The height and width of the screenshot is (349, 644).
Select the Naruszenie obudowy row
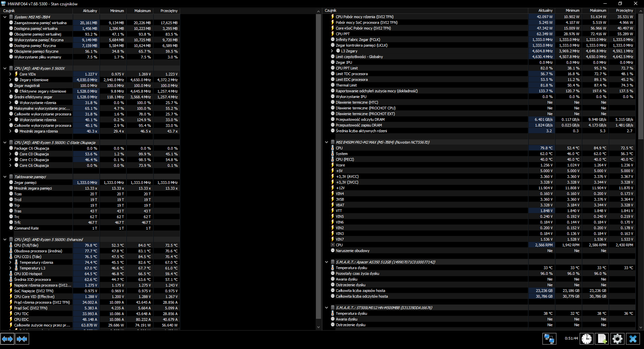tap(479, 251)
